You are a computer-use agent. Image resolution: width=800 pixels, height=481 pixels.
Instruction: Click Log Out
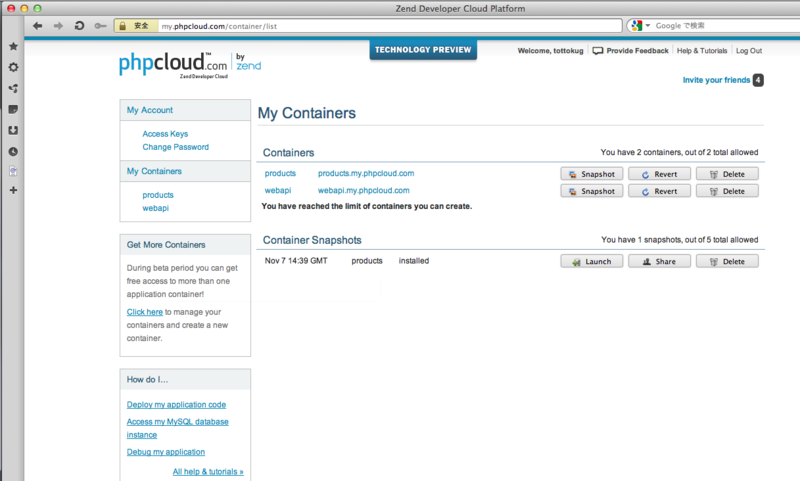point(748,50)
